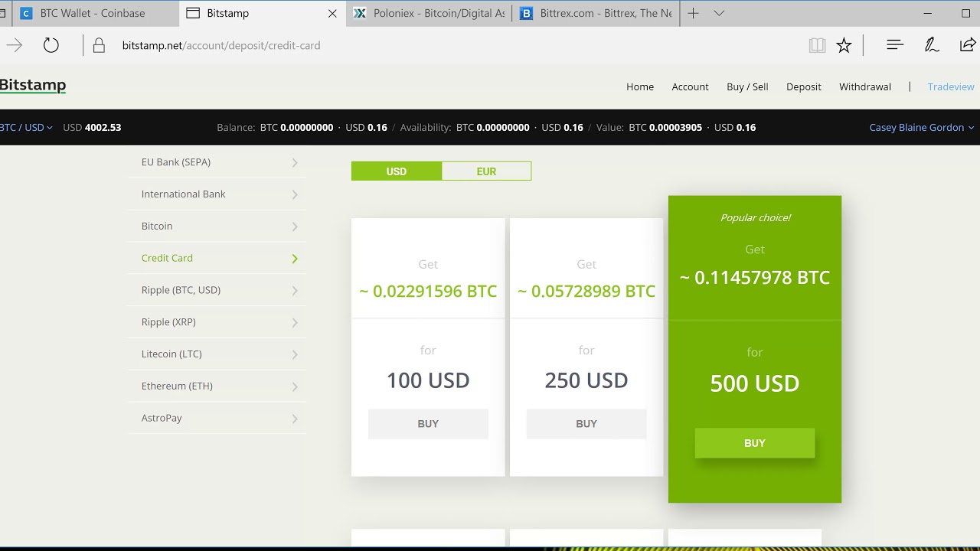Image resolution: width=980 pixels, height=551 pixels.
Task: Switch to Bittrex.com browser tab
Action: (597, 13)
